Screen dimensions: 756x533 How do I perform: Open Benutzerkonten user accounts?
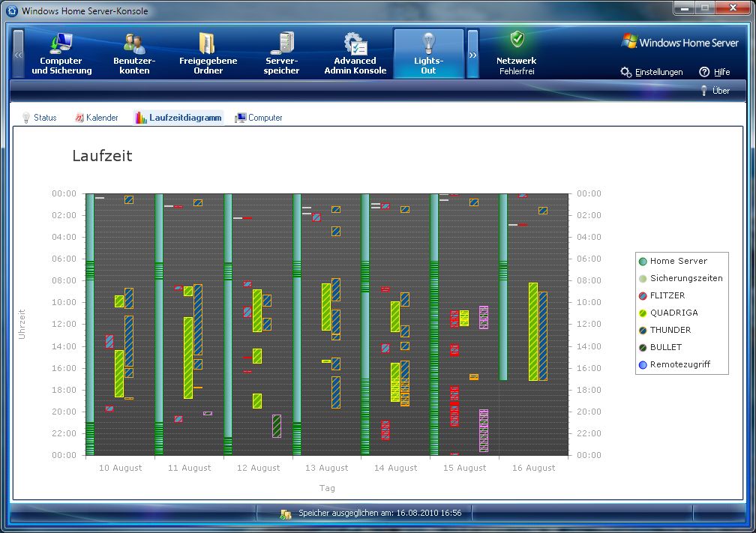coord(134,53)
